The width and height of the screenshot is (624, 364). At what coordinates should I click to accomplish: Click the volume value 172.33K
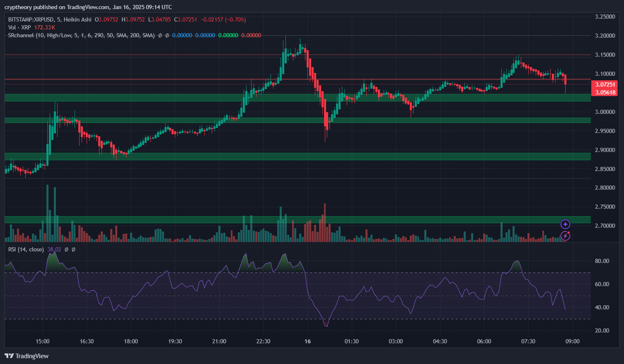pyautogui.click(x=45, y=27)
